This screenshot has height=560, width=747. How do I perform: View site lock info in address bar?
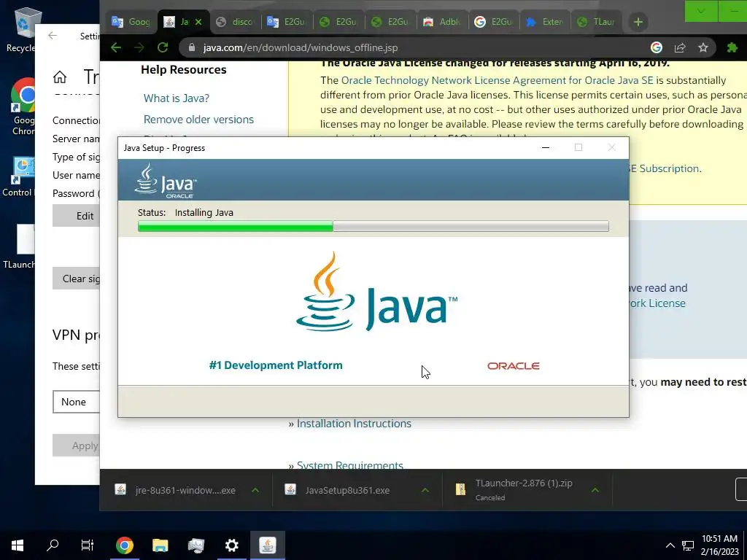point(192,47)
